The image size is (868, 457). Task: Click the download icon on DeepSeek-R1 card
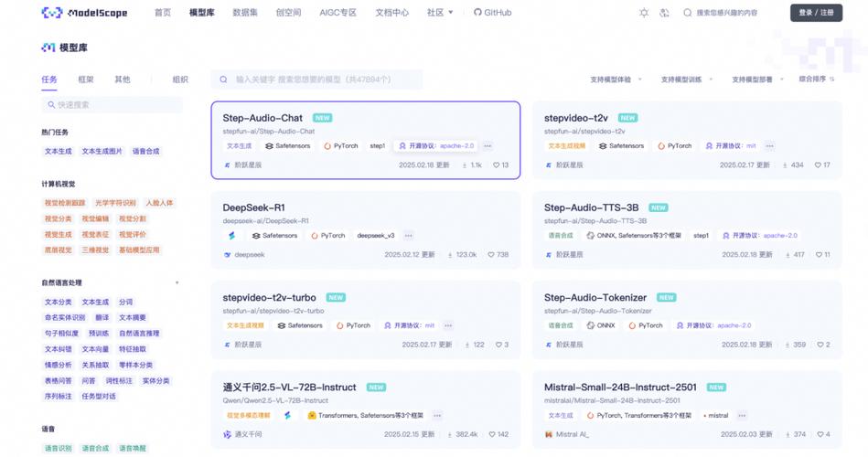click(450, 255)
